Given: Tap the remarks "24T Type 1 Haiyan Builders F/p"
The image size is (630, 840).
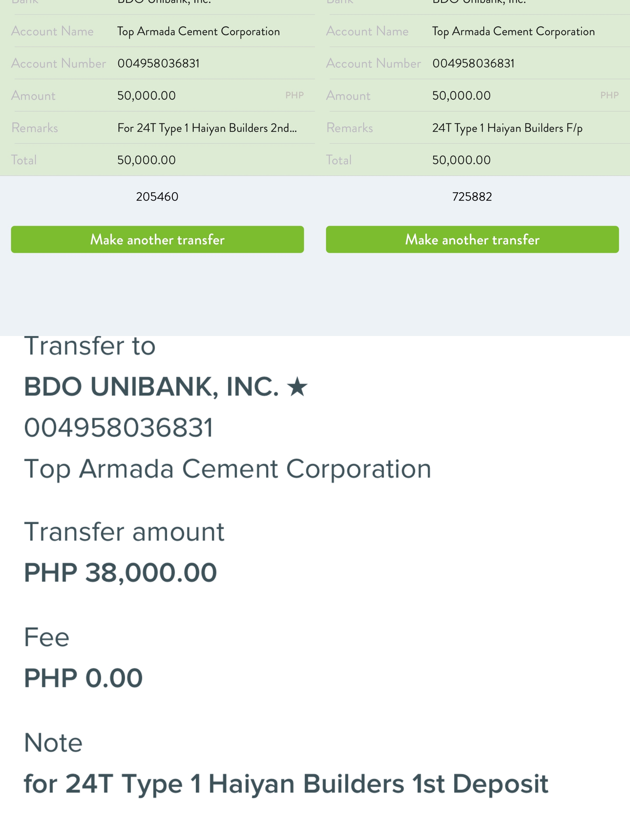Looking at the screenshot, I should point(507,128).
